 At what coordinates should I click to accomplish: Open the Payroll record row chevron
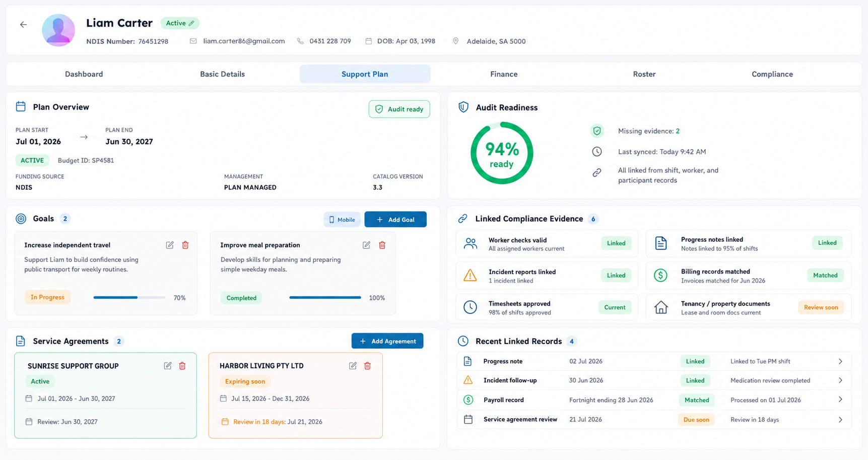[x=840, y=400]
